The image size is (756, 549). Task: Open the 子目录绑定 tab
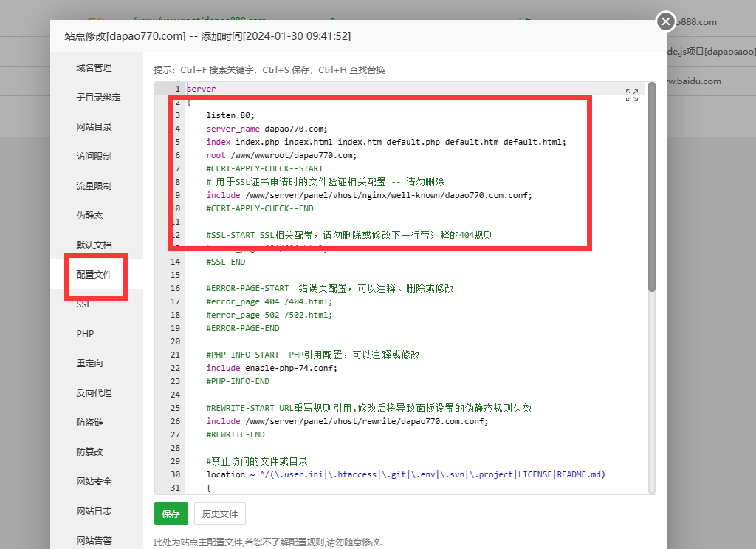tap(98, 97)
